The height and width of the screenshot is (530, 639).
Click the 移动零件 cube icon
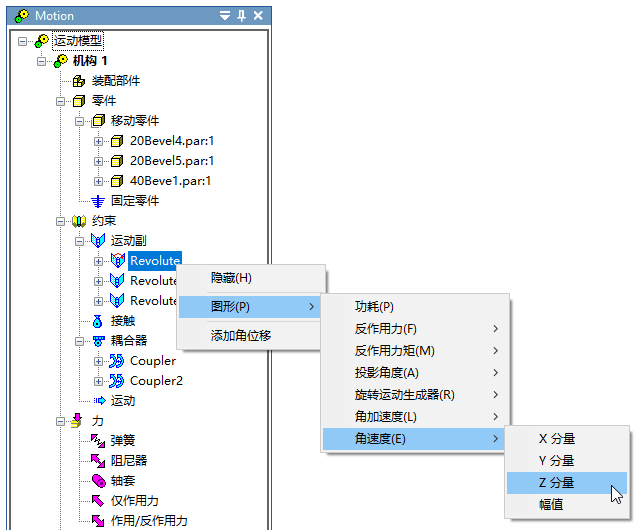point(98,121)
